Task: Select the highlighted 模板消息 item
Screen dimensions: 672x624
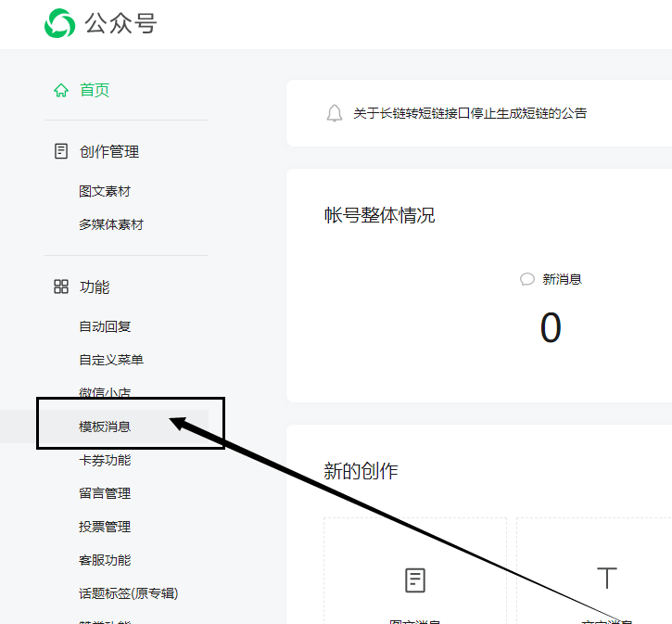Action: (x=105, y=427)
